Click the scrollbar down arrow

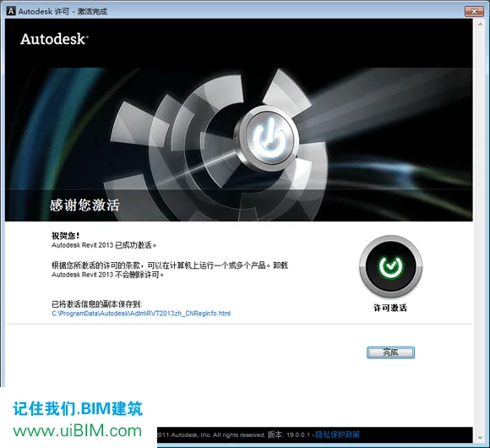[481, 438]
